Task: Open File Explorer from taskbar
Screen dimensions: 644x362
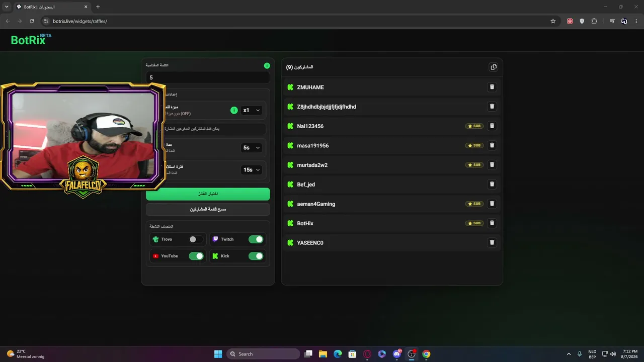Action: 323,354
